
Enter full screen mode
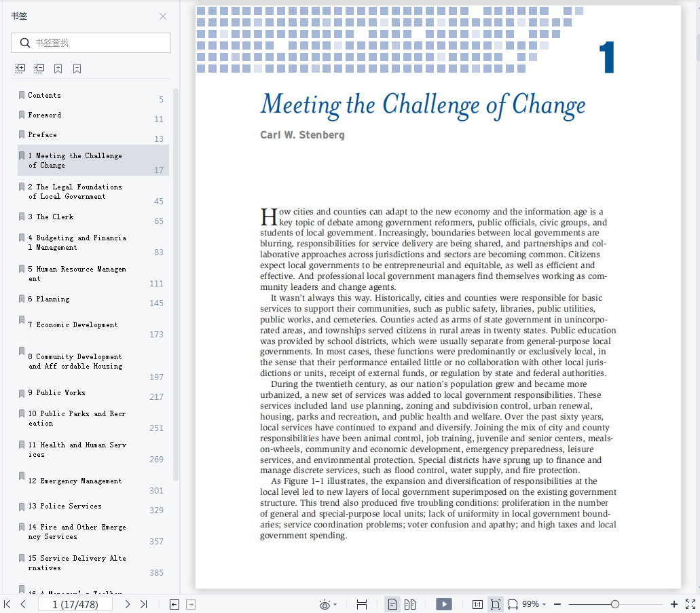pyautogui.click(x=690, y=605)
